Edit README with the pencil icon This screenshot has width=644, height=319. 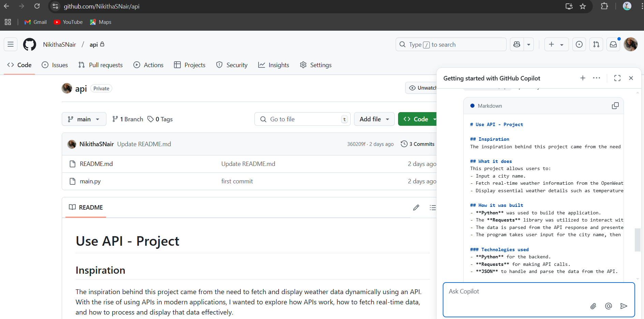[416, 208]
